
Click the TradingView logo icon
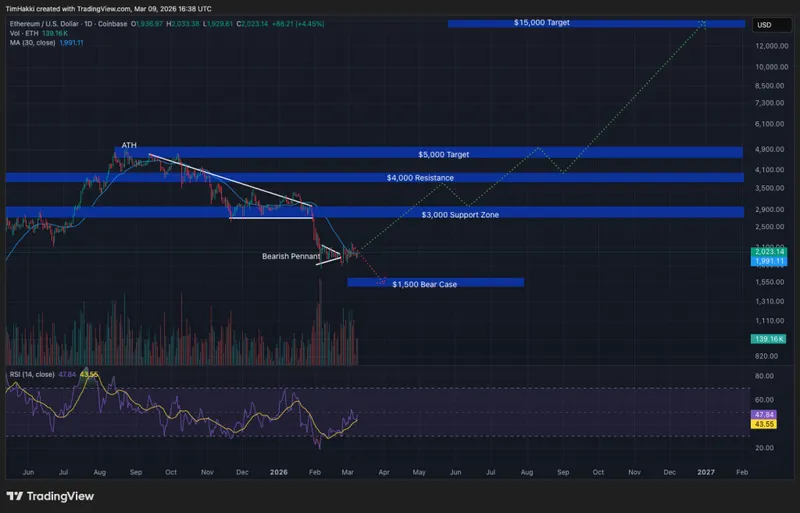pyautogui.click(x=15, y=496)
